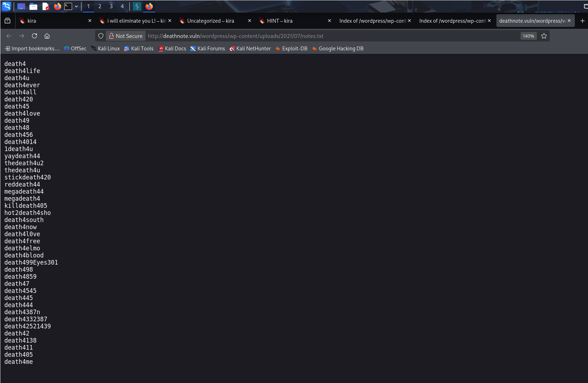Click the "death4me" line

tap(19, 362)
